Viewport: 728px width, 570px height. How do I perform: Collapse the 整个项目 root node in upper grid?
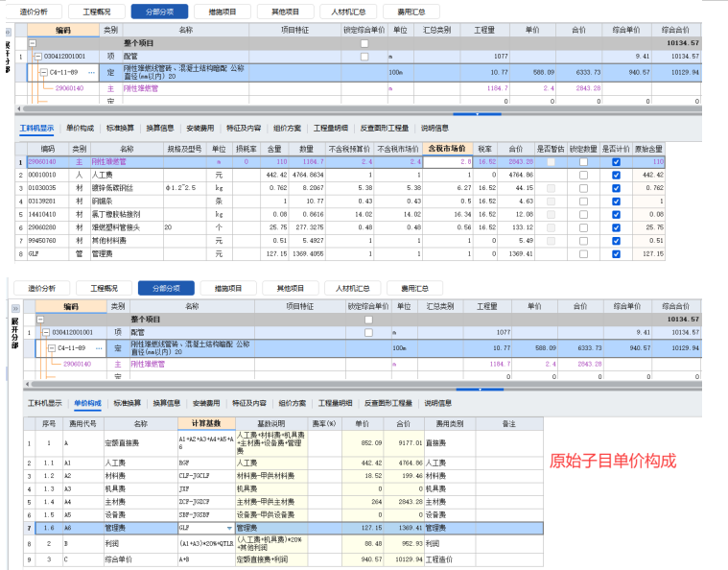tap(34, 43)
